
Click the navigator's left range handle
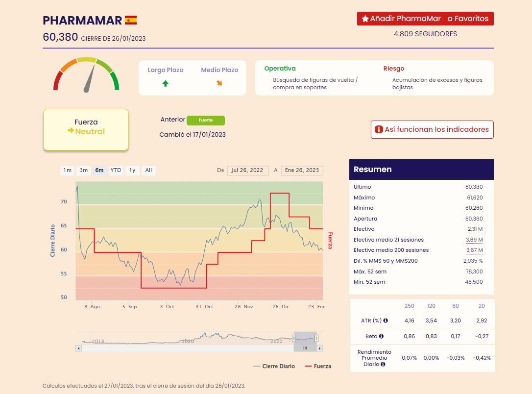click(294, 338)
